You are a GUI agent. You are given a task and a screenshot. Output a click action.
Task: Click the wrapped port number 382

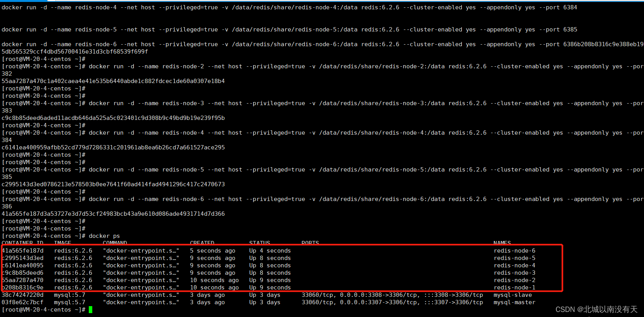tap(7, 74)
